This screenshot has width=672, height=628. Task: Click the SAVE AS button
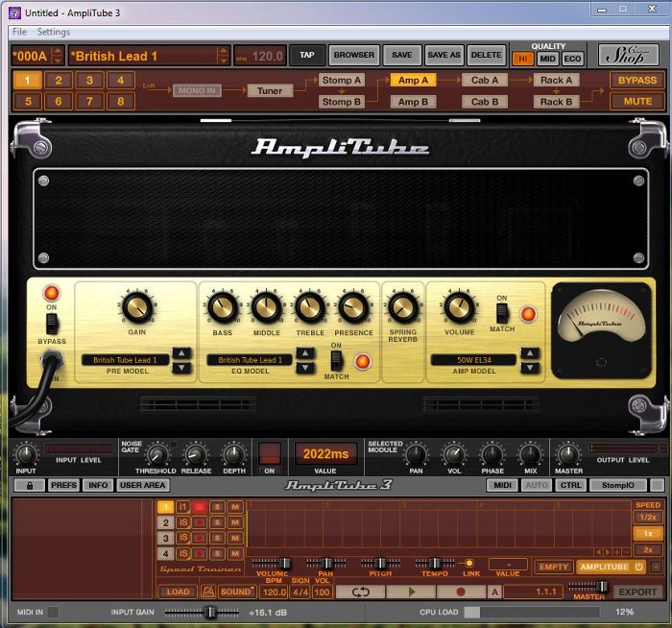tap(444, 55)
